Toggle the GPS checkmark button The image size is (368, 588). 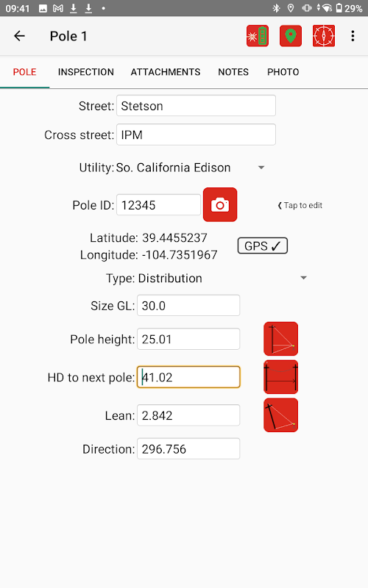263,246
